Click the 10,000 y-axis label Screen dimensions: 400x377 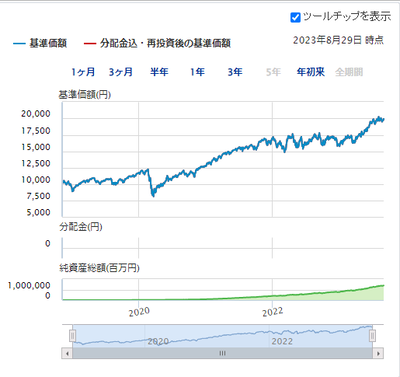click(x=36, y=180)
